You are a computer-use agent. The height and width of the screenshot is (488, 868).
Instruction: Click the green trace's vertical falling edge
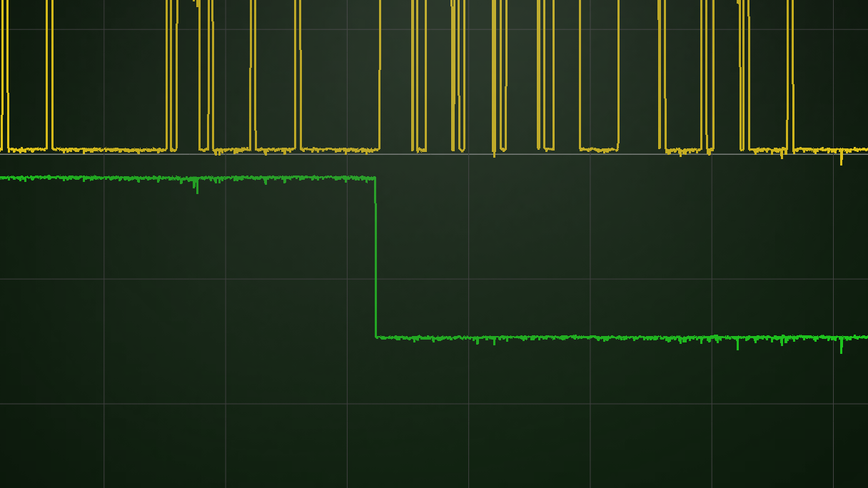click(375, 257)
